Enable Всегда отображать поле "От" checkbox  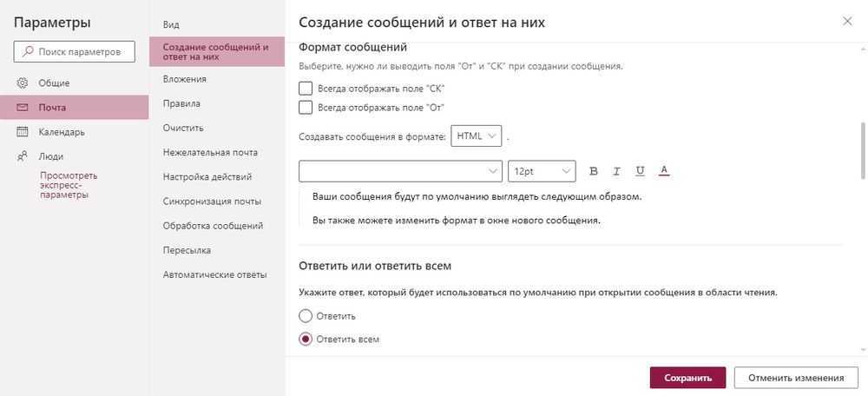306,108
